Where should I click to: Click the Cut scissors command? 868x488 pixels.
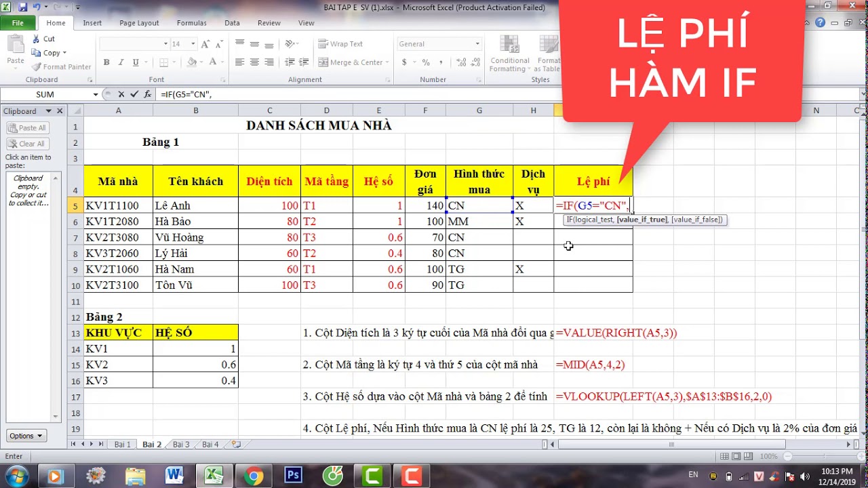(44, 39)
